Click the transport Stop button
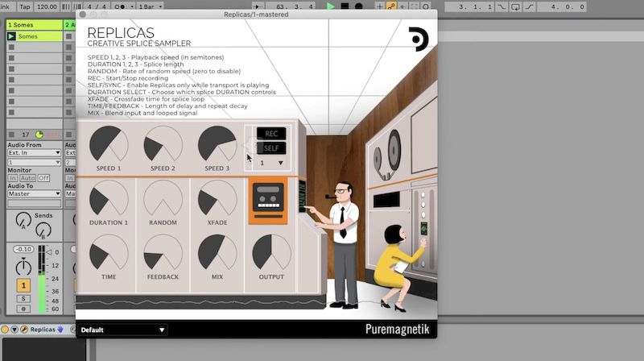Image resolution: width=644 pixels, height=361 pixels. point(345,6)
